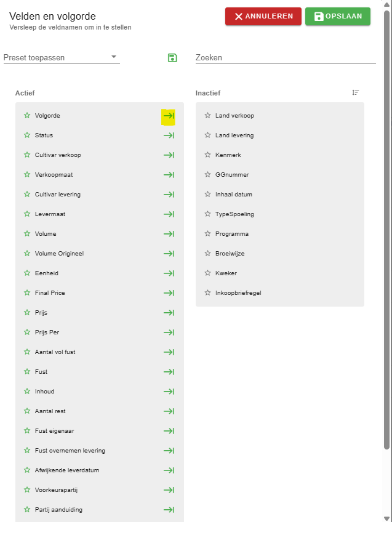Image resolution: width=392 pixels, height=540 pixels.
Task: Click the Annuleren button
Action: [263, 17]
